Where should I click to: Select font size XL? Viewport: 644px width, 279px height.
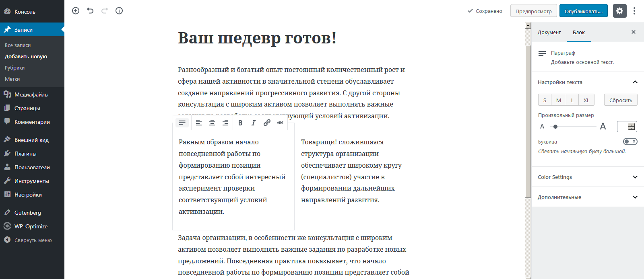pos(586,100)
